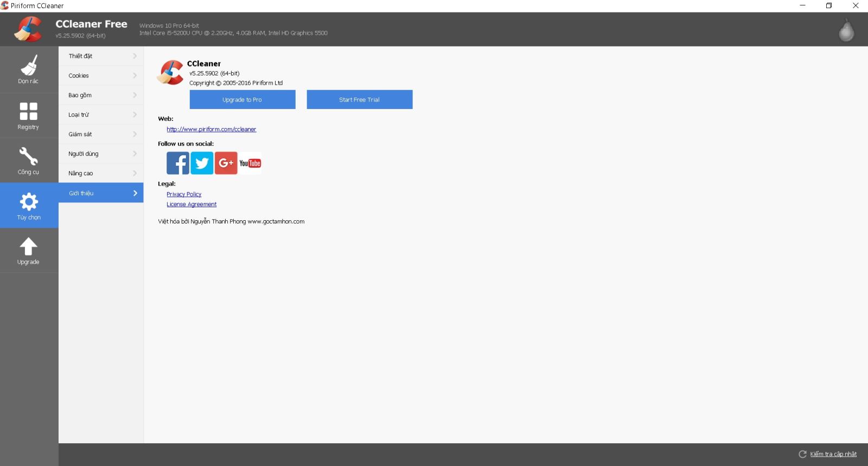Open CCleaner's Google Plus page

tap(226, 163)
